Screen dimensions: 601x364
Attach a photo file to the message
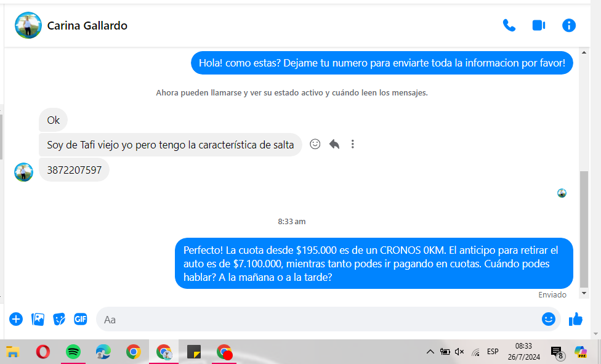click(x=38, y=319)
